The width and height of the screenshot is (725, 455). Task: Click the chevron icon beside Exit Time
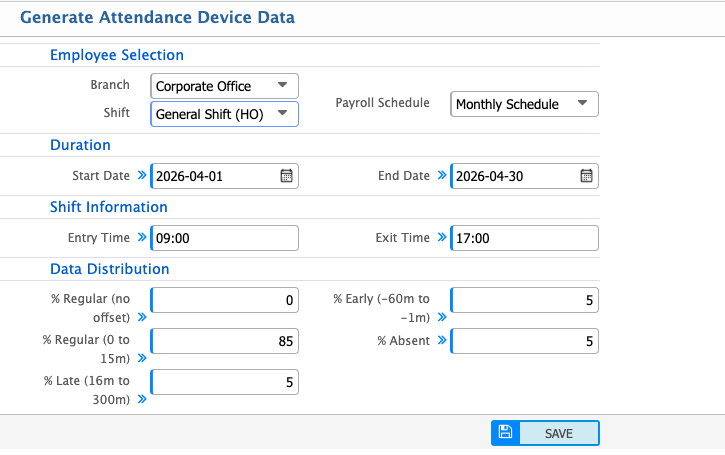point(441,238)
